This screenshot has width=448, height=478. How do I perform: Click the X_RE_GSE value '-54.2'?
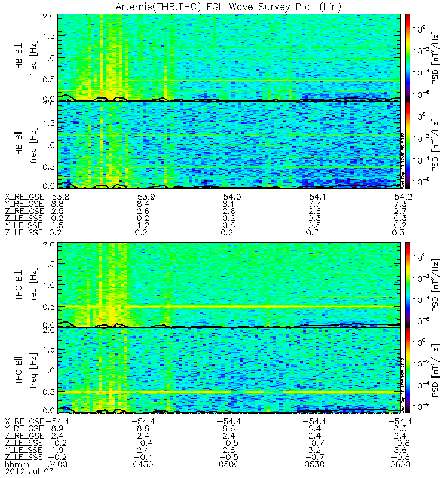coord(400,197)
